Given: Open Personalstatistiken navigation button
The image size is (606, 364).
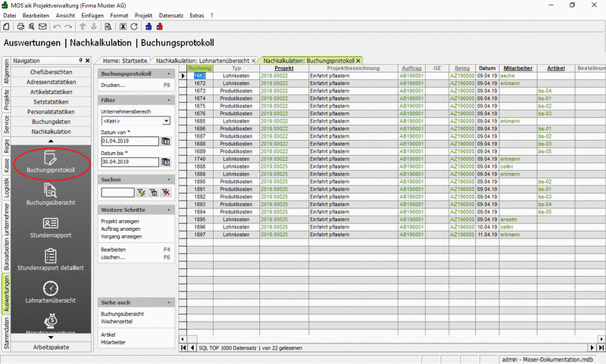Looking at the screenshot, I should tap(51, 112).
